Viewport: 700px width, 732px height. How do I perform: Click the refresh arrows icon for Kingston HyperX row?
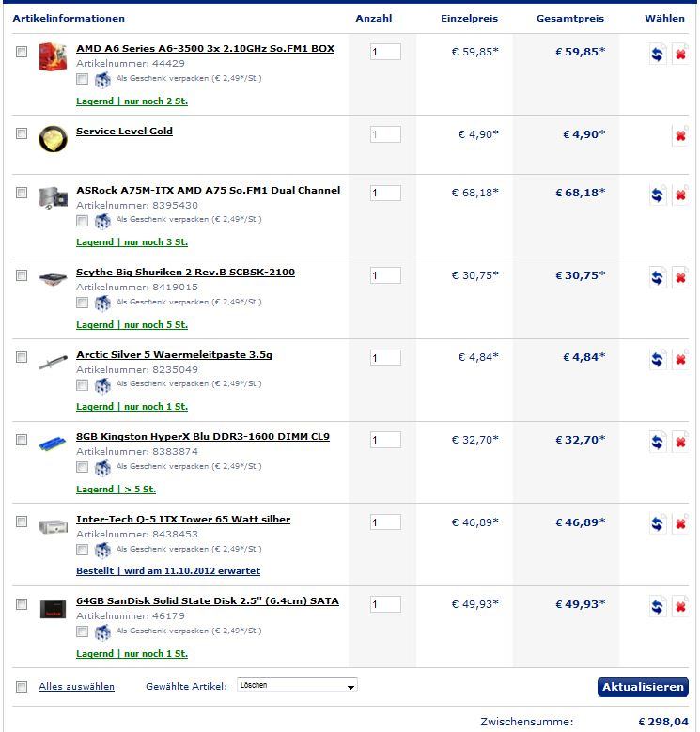[x=657, y=442]
